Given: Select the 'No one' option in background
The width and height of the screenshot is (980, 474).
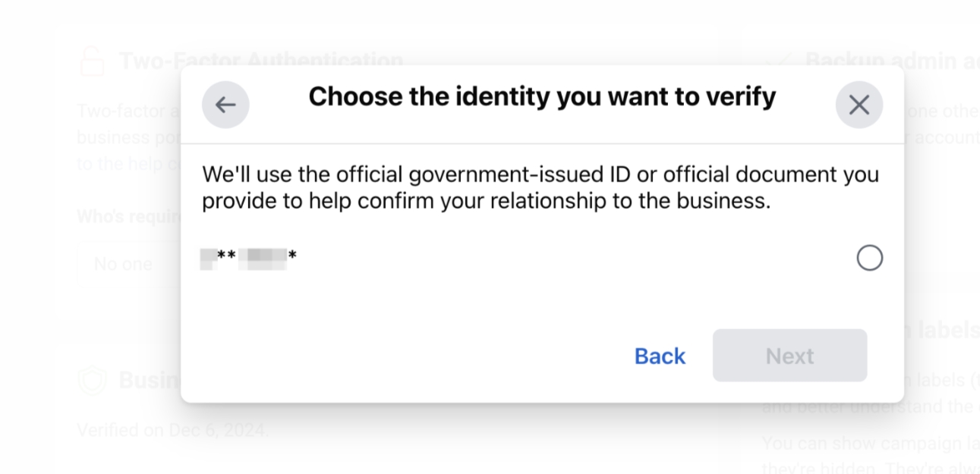Looking at the screenshot, I should coord(122,264).
